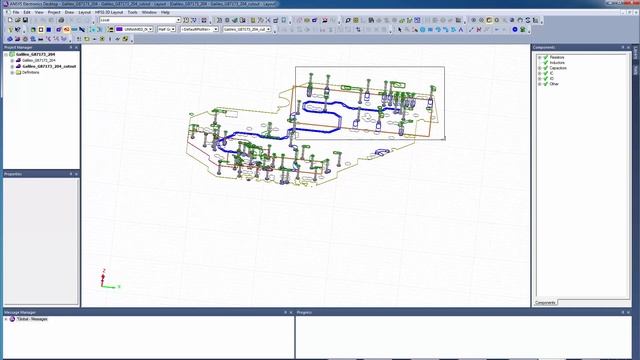Toggle the Capacitors checkmark in Components

(x=546, y=68)
